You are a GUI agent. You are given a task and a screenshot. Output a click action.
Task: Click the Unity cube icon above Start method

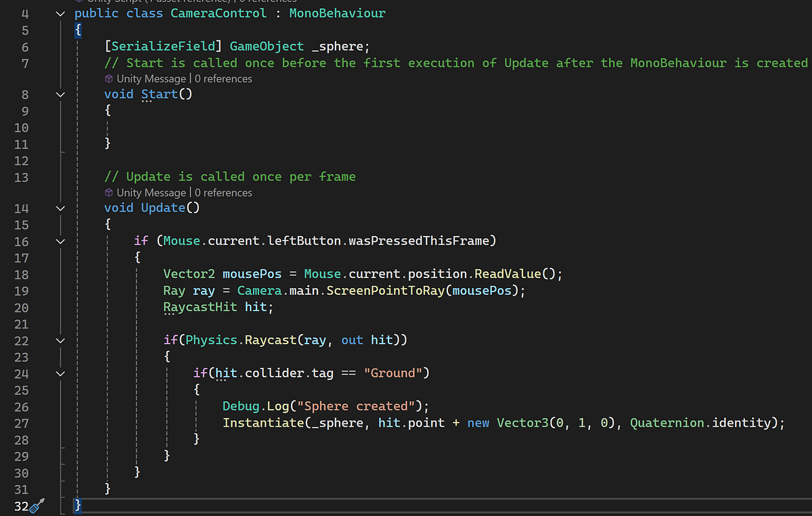tap(109, 78)
